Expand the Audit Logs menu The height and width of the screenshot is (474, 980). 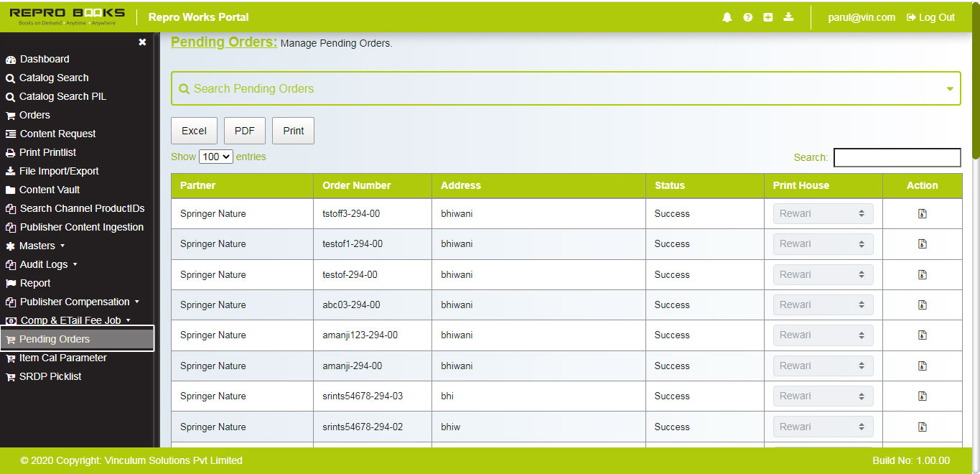pyautogui.click(x=46, y=264)
